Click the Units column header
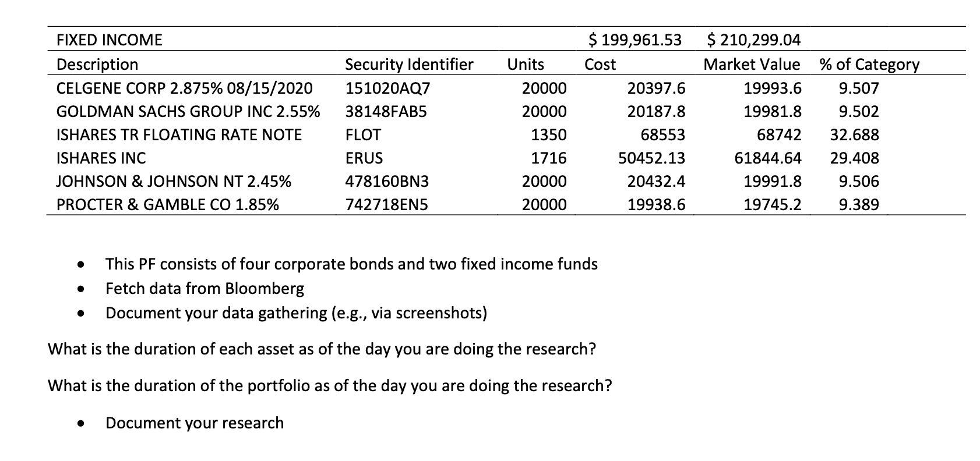This screenshot has width=980, height=461. point(525,64)
